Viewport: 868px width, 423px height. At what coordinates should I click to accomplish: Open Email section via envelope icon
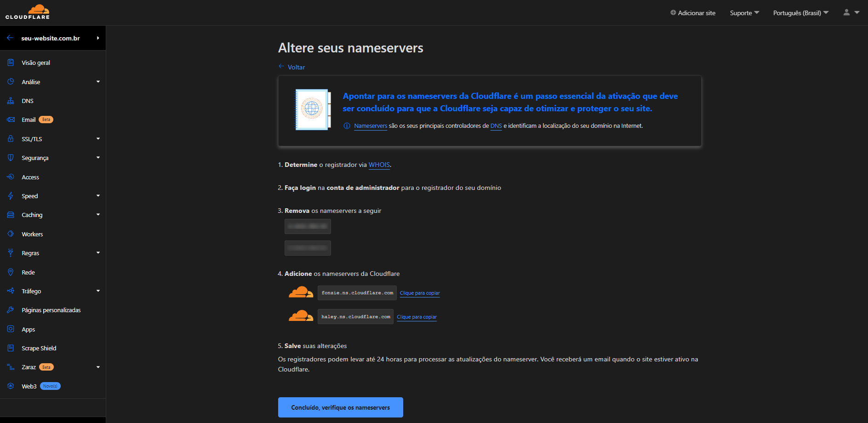11,120
